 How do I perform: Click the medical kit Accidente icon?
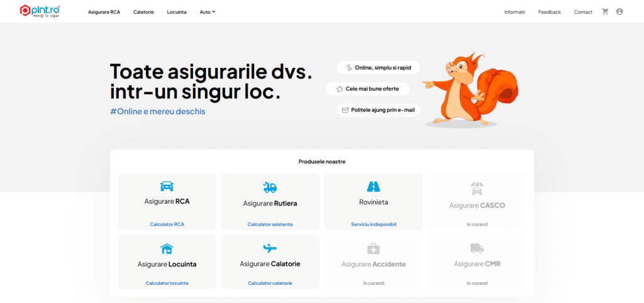click(x=374, y=248)
